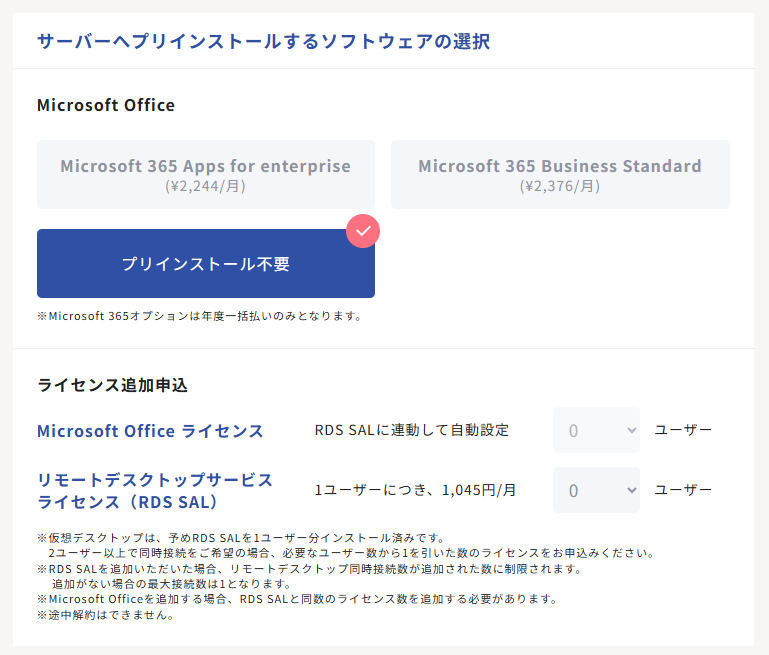The height and width of the screenshot is (655, 769).
Task: Select Microsoft 365 Business Standard option
Action: point(560,175)
